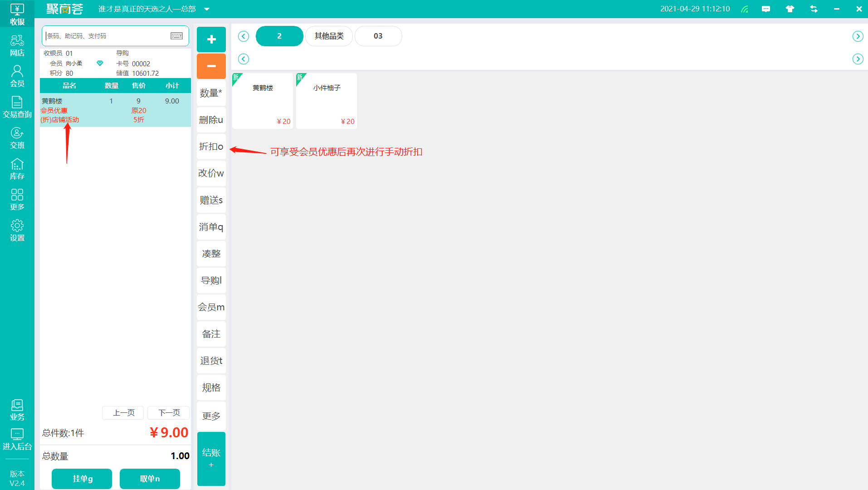
Task: Click the sync data arrows icon
Action: 814,9
